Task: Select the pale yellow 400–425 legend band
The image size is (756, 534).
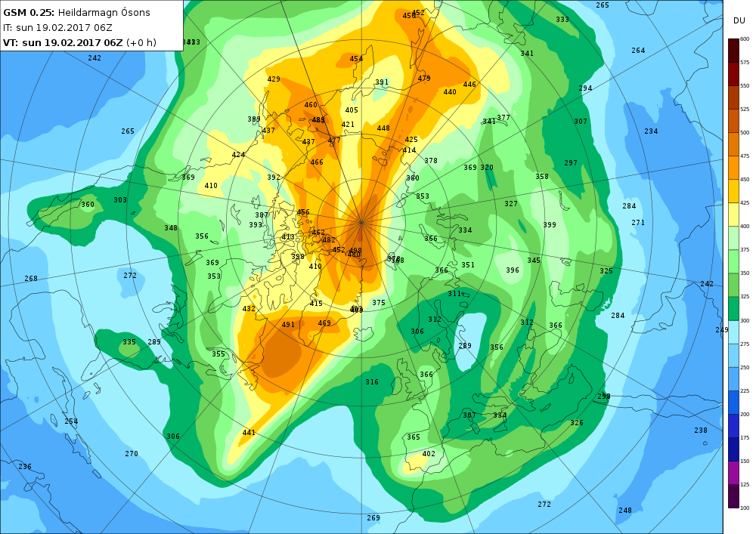Action: pyautogui.click(x=733, y=215)
